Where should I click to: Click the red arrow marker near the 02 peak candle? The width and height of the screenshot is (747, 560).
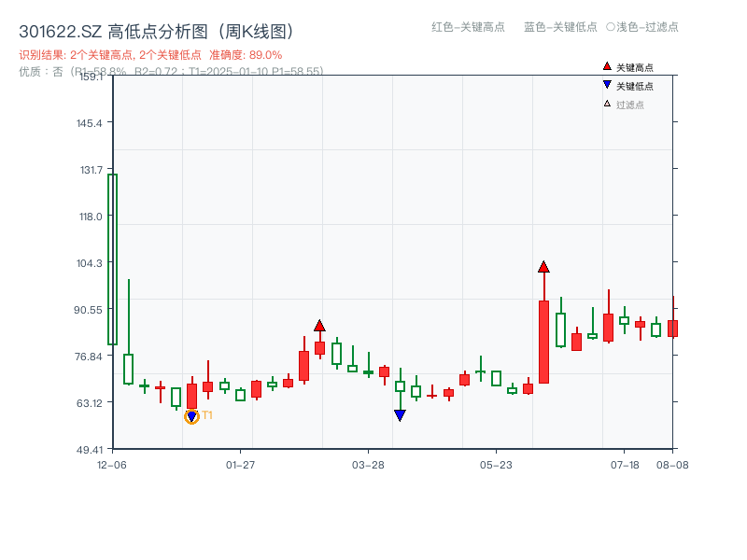tap(320, 324)
